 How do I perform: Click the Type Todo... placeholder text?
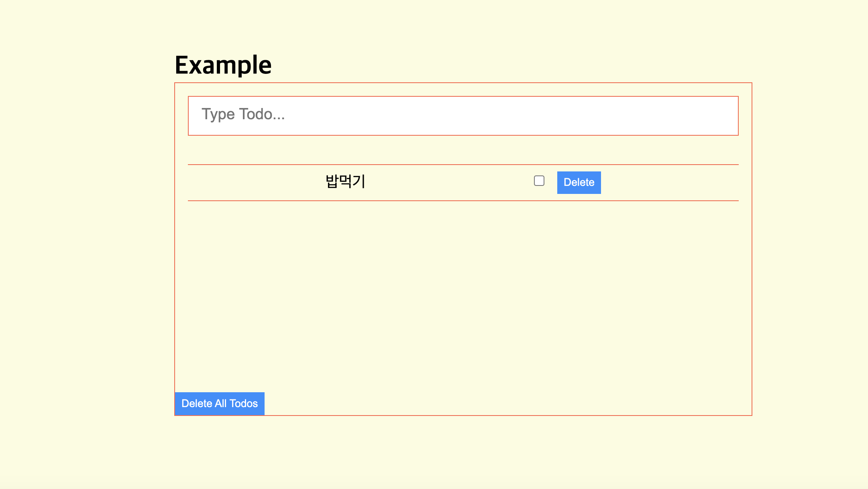(x=243, y=114)
